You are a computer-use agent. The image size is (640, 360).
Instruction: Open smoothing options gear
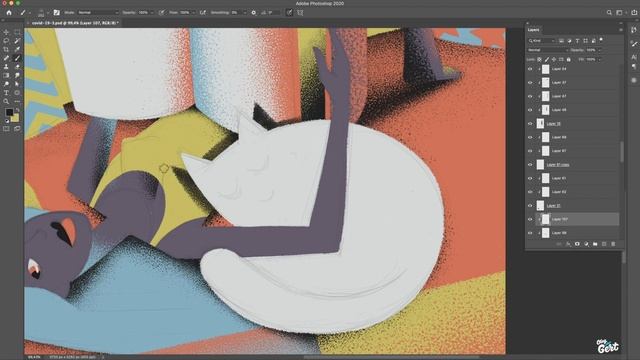click(x=253, y=13)
